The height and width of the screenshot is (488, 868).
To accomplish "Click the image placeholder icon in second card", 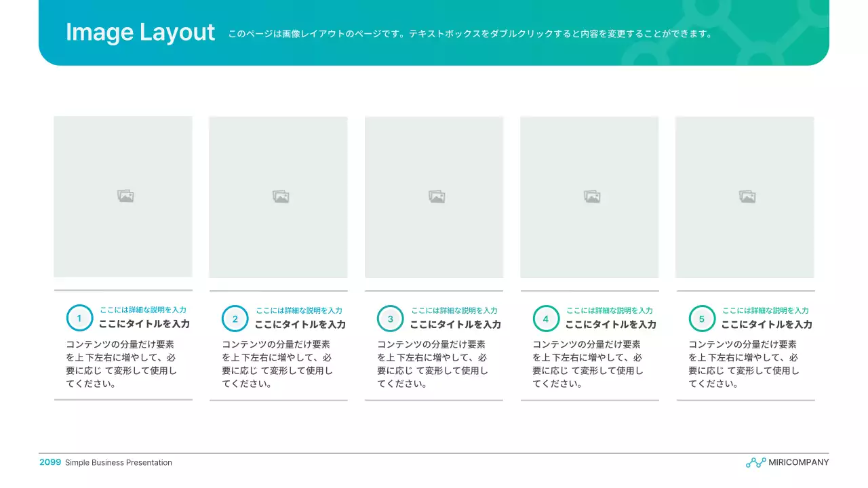I will coord(281,197).
